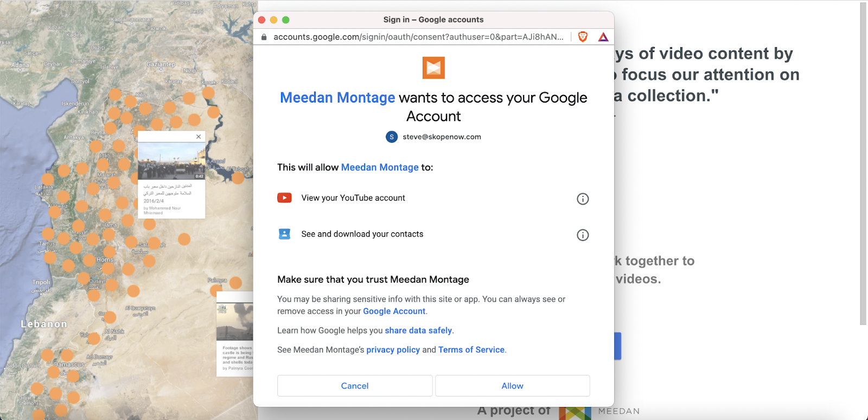The width and height of the screenshot is (868, 420).
Task: Click Cancel on the consent dialog
Action: (x=355, y=386)
